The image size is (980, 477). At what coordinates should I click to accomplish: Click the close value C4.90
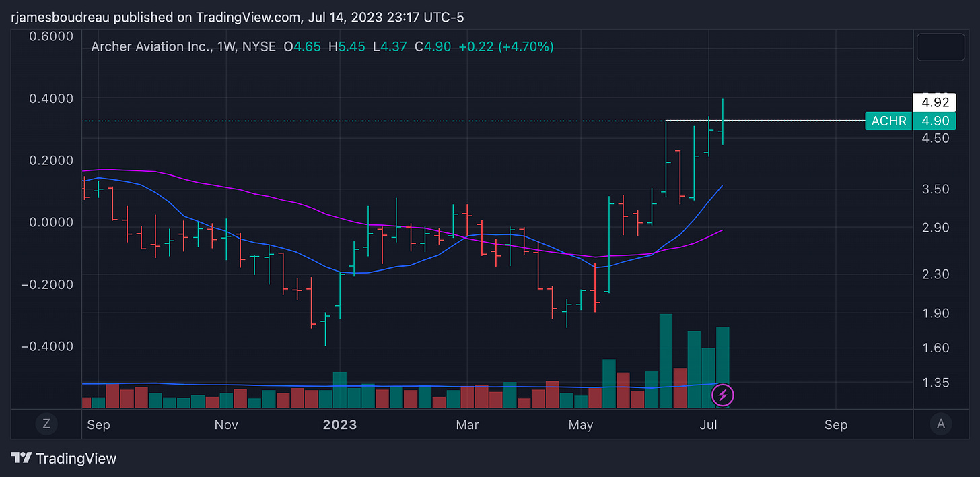pyautogui.click(x=433, y=46)
